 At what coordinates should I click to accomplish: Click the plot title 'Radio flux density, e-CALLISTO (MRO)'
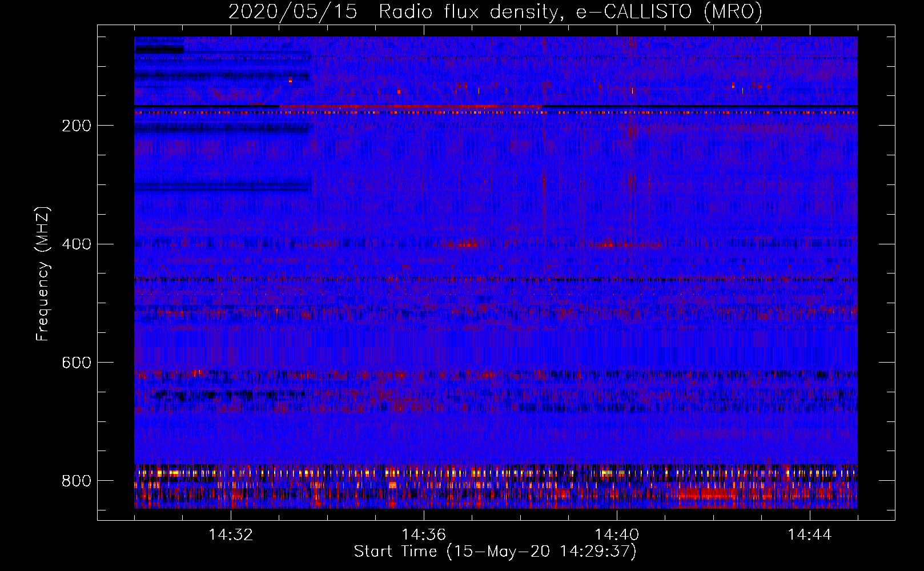571,12
